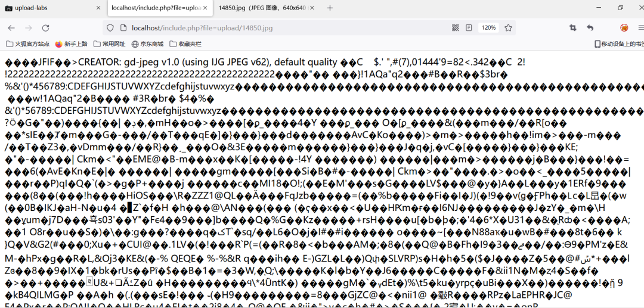Reload the current page
This screenshot has width=644, height=308.
tap(45, 28)
